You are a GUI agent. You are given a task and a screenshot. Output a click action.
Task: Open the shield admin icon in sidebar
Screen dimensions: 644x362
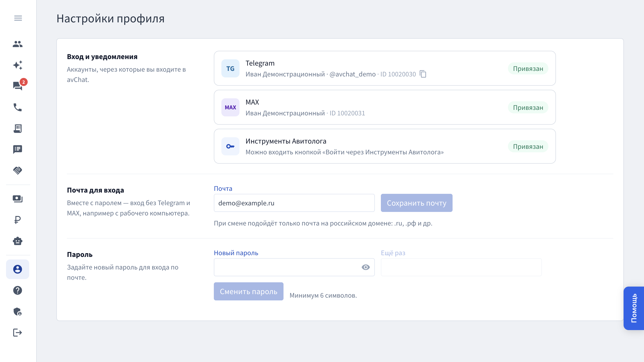[x=18, y=311]
